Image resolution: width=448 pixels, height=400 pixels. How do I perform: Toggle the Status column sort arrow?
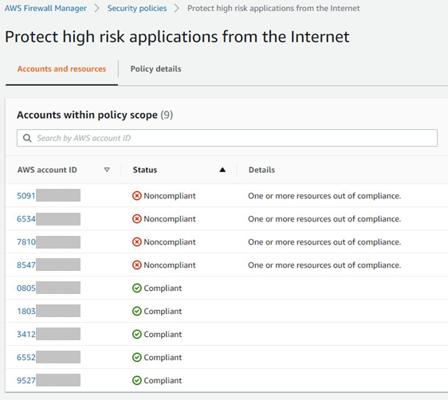pyautogui.click(x=222, y=170)
